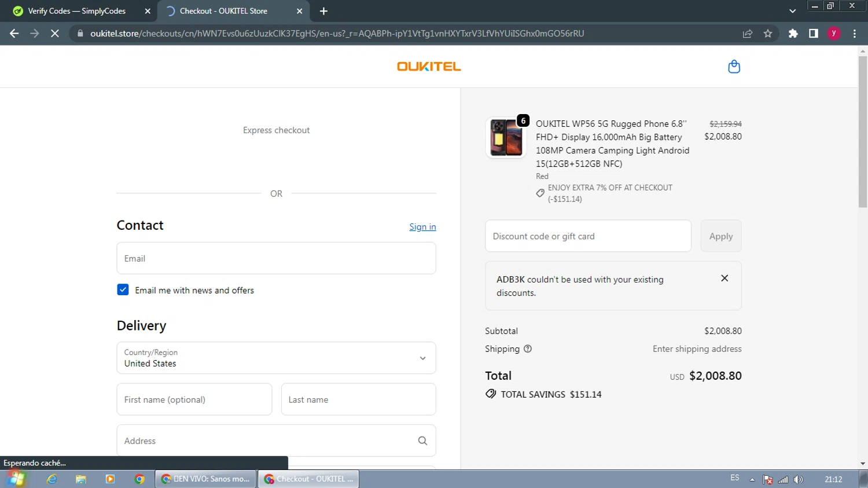The width and height of the screenshot is (868, 488).
Task: Switch to EN VIVO Sanos taskbar window
Action: point(206,479)
